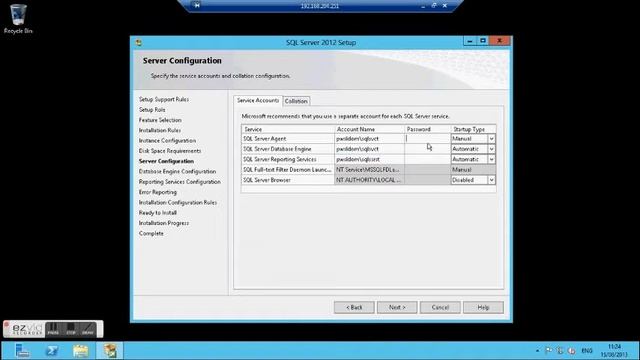Show hidden system tray icons
This screenshot has width=640, height=360.
tap(538, 351)
